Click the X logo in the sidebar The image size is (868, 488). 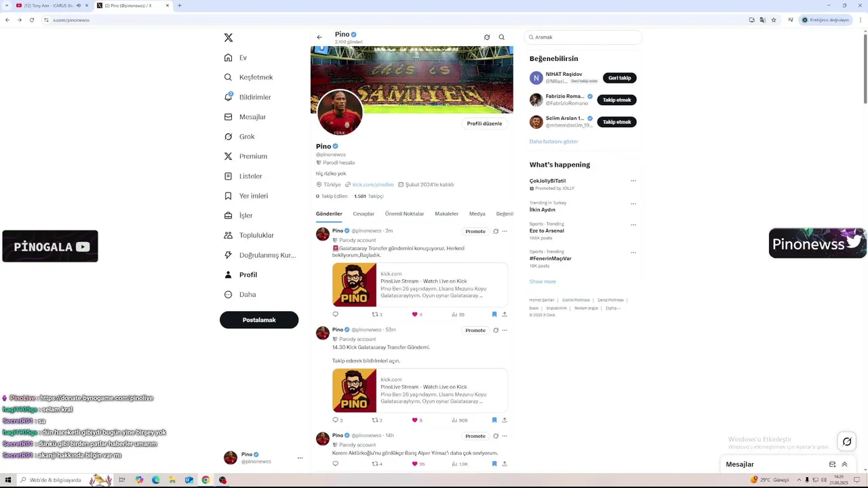tap(229, 38)
